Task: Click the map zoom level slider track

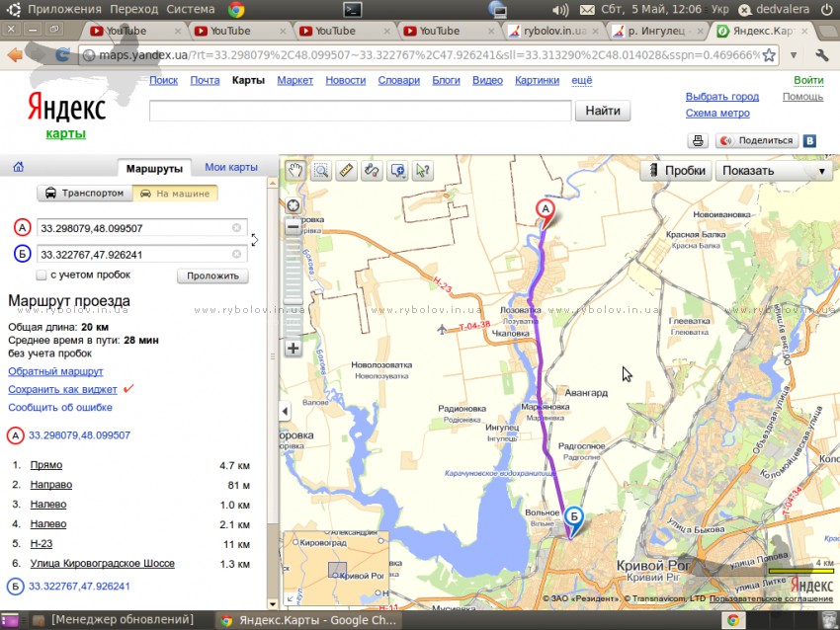Action: point(293,286)
